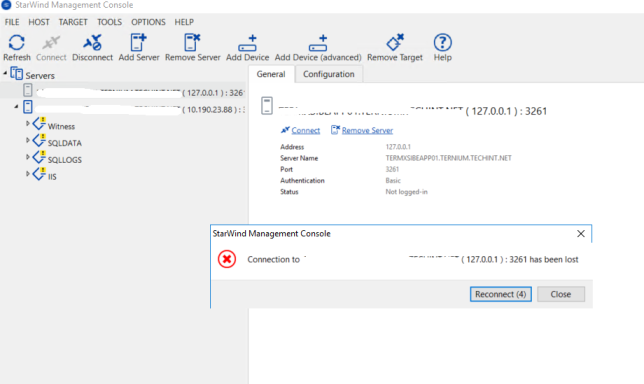Image resolution: width=644 pixels, height=384 pixels.
Task: Select the SQLLOGS tree item
Action: coord(64,160)
